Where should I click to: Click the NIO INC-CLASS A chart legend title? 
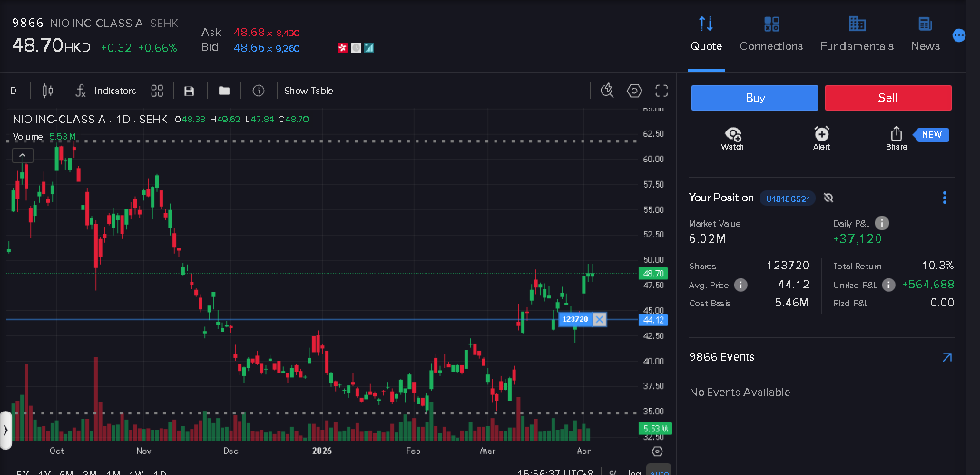[x=90, y=120]
